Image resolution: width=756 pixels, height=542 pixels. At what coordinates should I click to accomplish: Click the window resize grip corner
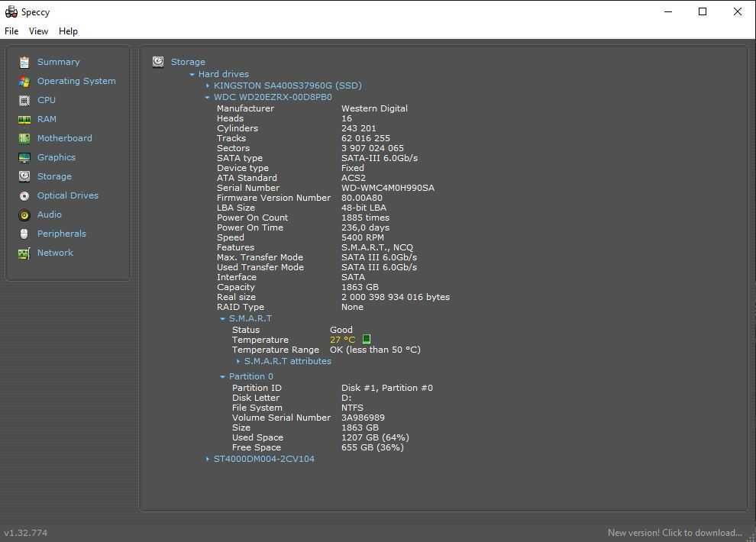751,537
